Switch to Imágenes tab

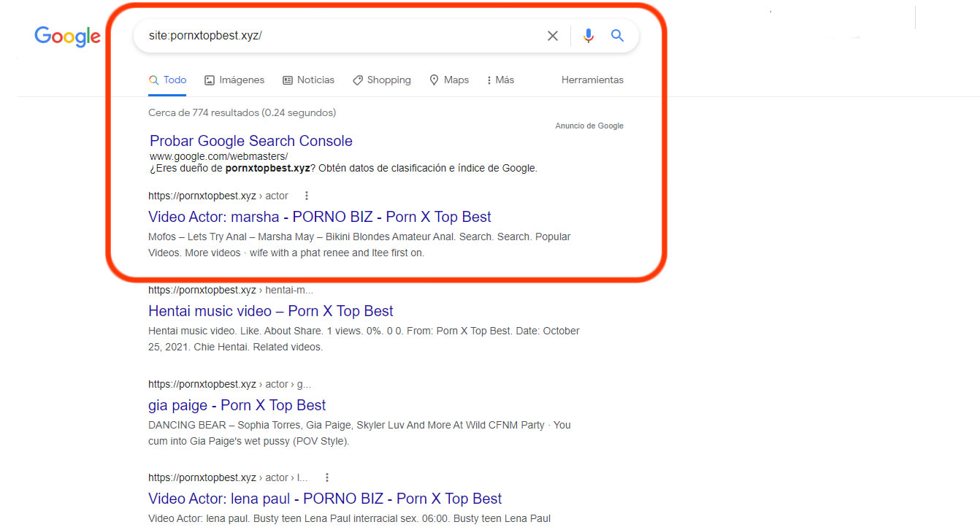234,80
